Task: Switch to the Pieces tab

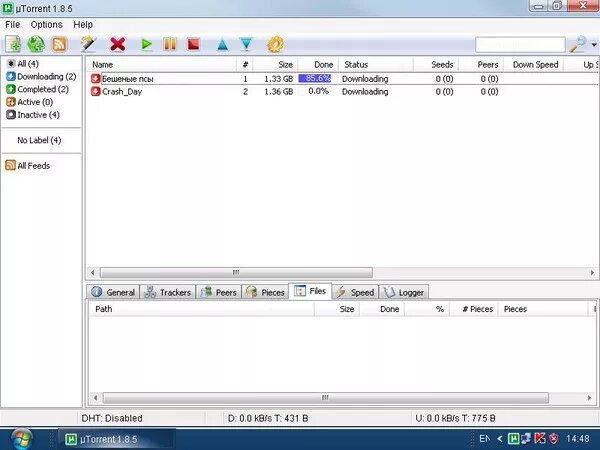Action: 265,292
